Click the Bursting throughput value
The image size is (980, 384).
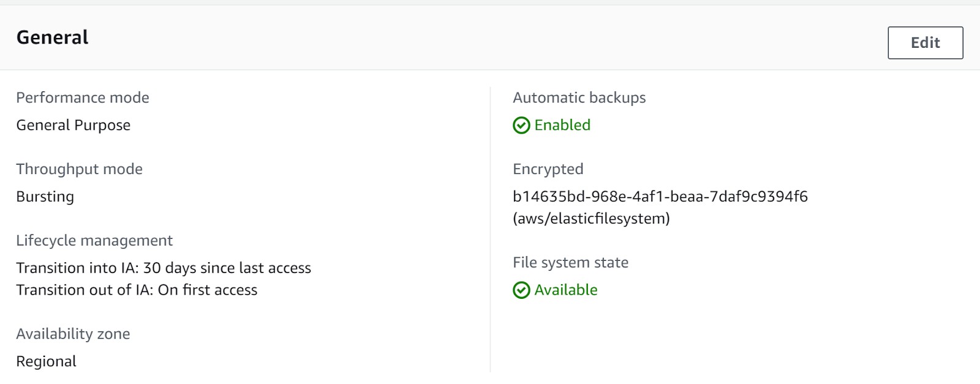(x=45, y=197)
